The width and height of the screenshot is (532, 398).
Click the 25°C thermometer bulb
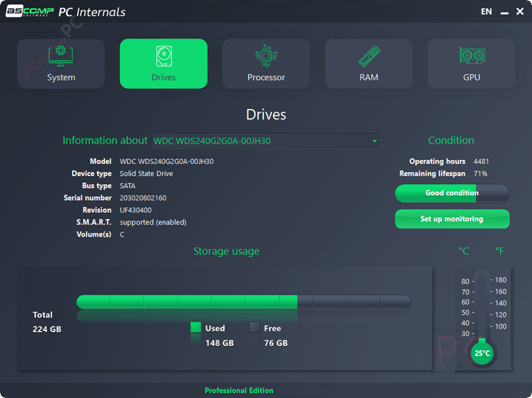coord(482,353)
